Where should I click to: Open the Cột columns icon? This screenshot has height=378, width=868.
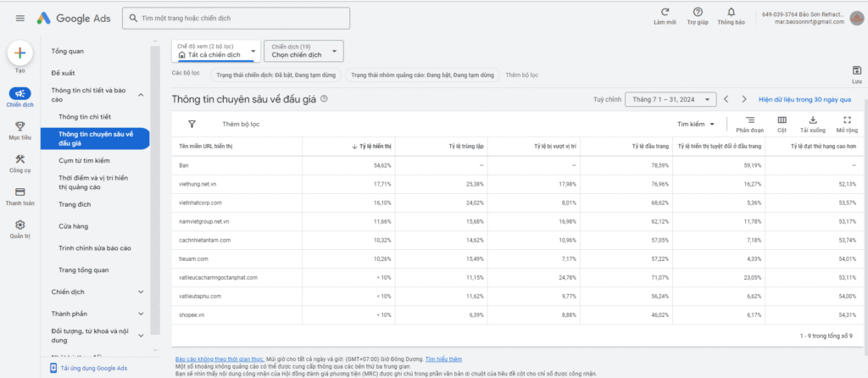(782, 120)
